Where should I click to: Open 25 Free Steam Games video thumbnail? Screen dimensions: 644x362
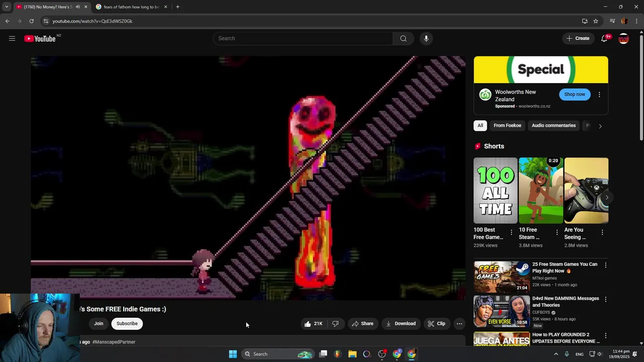tap(501, 277)
